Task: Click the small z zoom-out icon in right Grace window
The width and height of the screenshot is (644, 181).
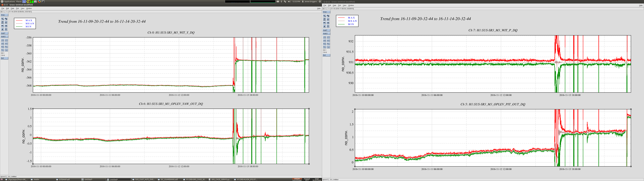Action: [x=328, y=19]
